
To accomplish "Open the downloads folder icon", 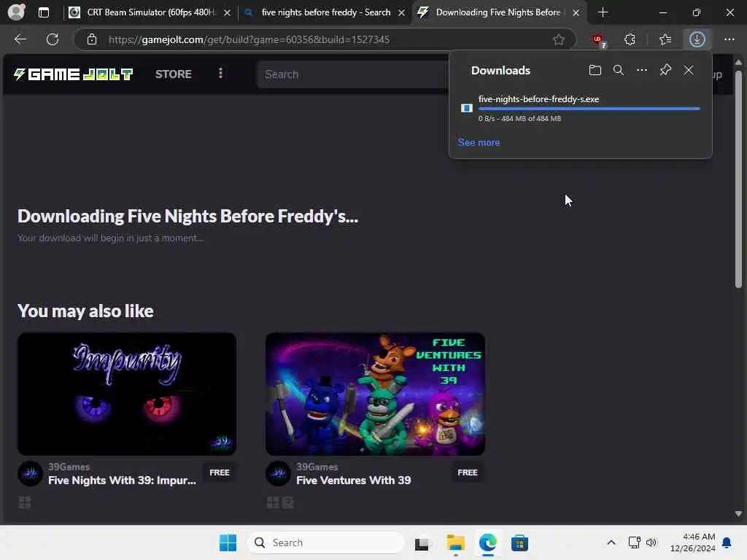I will (595, 71).
